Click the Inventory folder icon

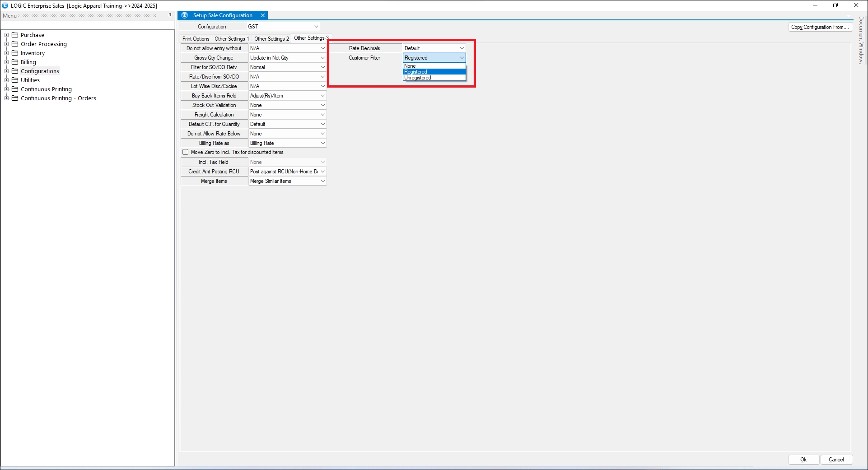tap(15, 53)
